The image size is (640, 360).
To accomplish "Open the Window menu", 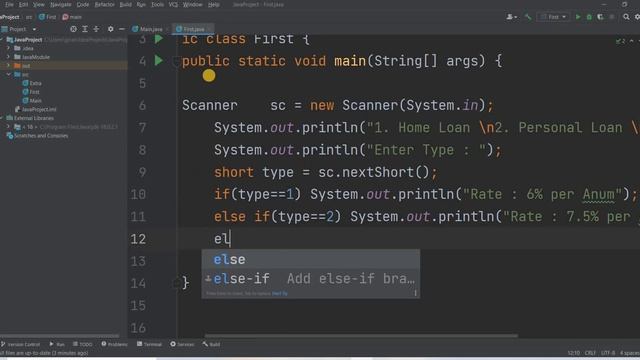I will click(192, 4).
